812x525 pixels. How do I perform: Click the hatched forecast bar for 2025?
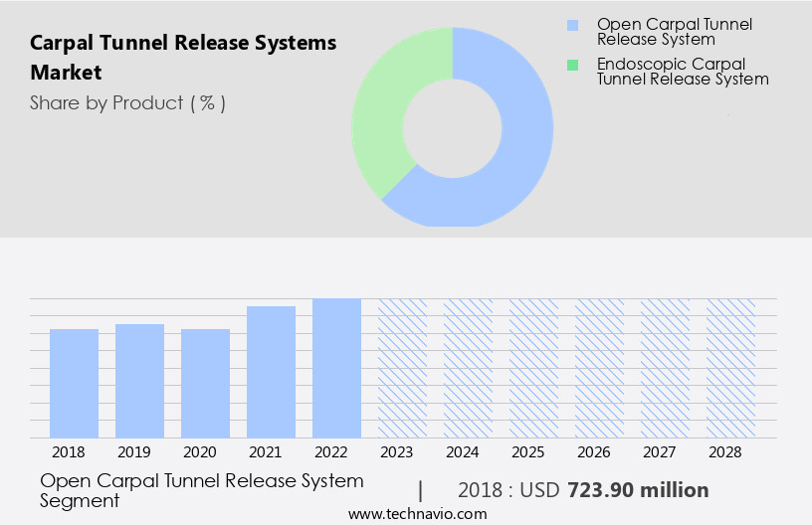pyautogui.click(x=534, y=368)
